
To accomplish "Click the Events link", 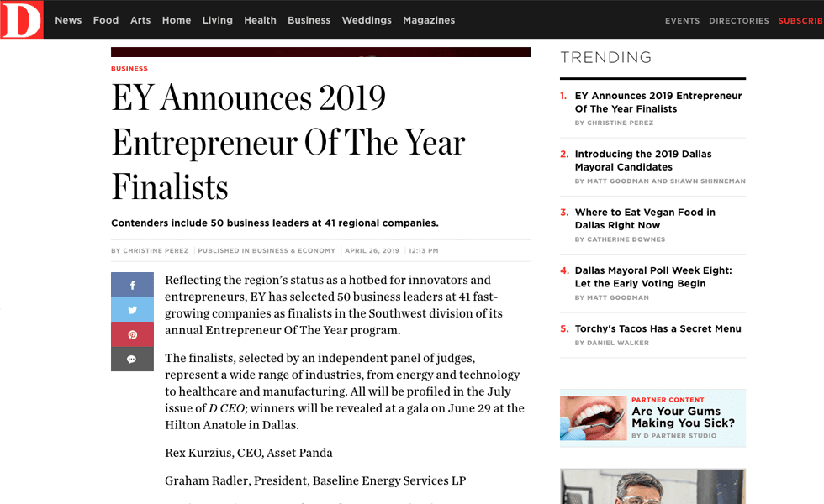I will point(682,21).
